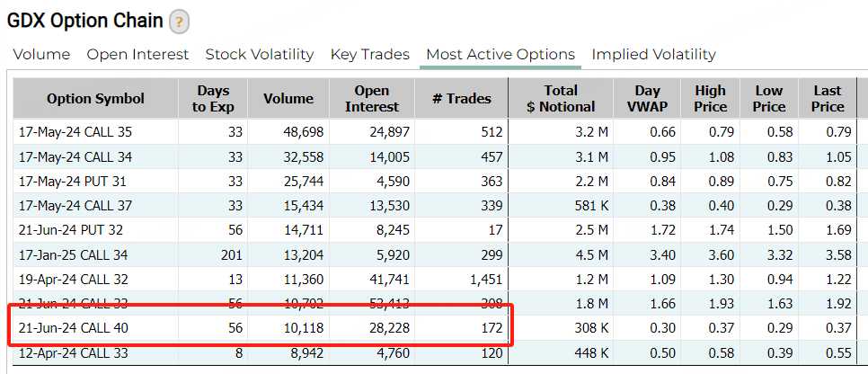
Task: Click Days to Exp value 13
Action: (235, 280)
